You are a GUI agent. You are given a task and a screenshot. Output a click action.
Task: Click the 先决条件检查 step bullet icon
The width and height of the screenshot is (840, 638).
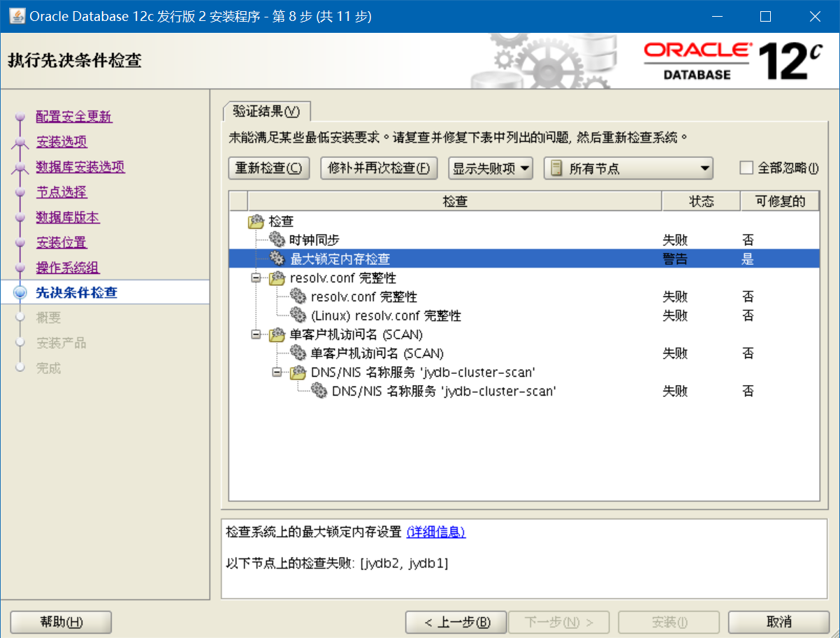coord(20,292)
